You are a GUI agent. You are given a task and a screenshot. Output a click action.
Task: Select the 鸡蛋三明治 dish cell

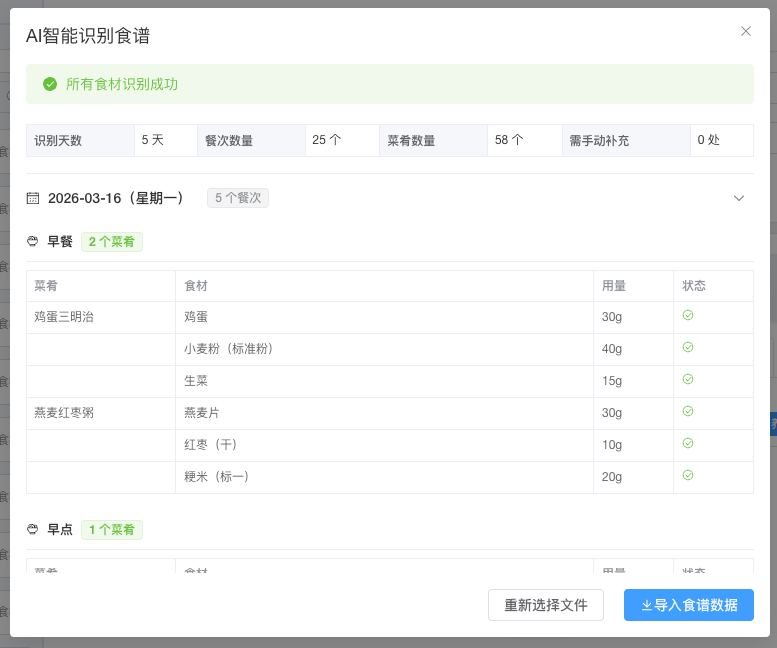(64, 317)
